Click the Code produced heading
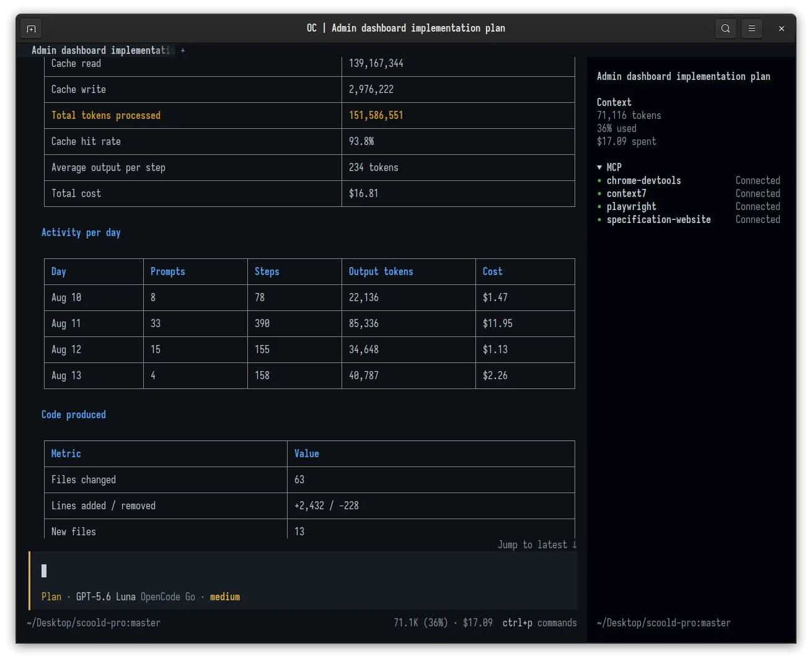The width and height of the screenshot is (812, 661). point(73,415)
